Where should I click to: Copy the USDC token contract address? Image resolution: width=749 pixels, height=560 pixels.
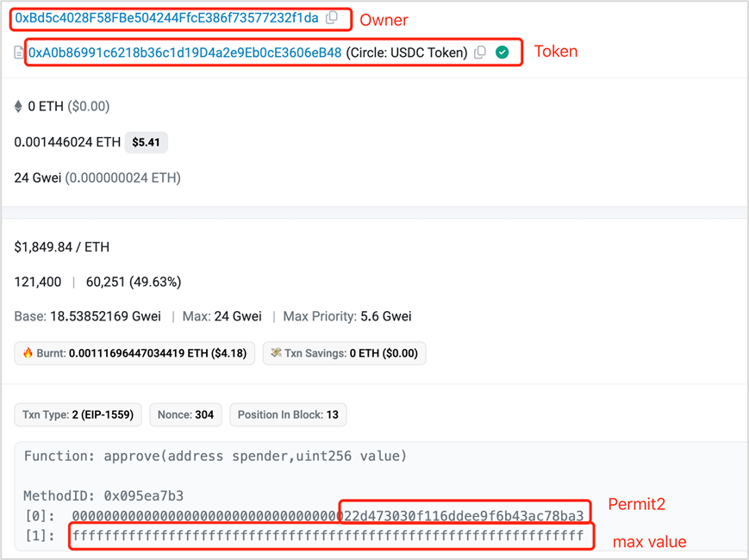click(480, 52)
